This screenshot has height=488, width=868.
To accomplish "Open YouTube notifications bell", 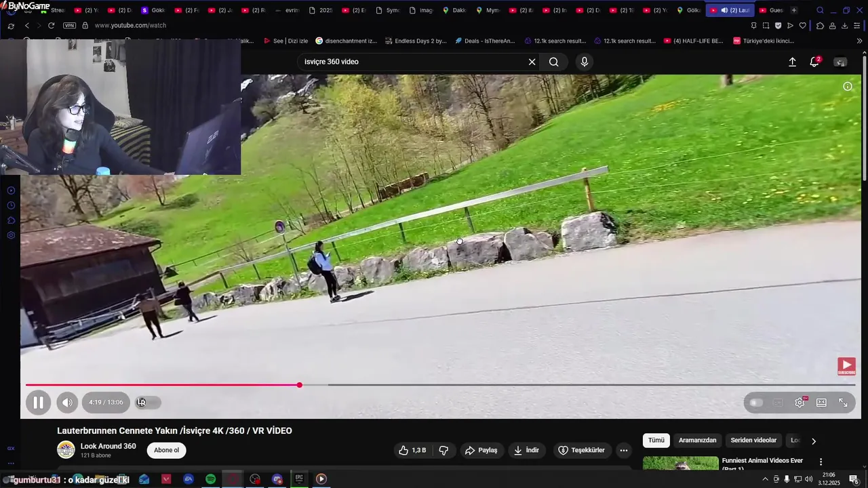I will pyautogui.click(x=814, y=62).
